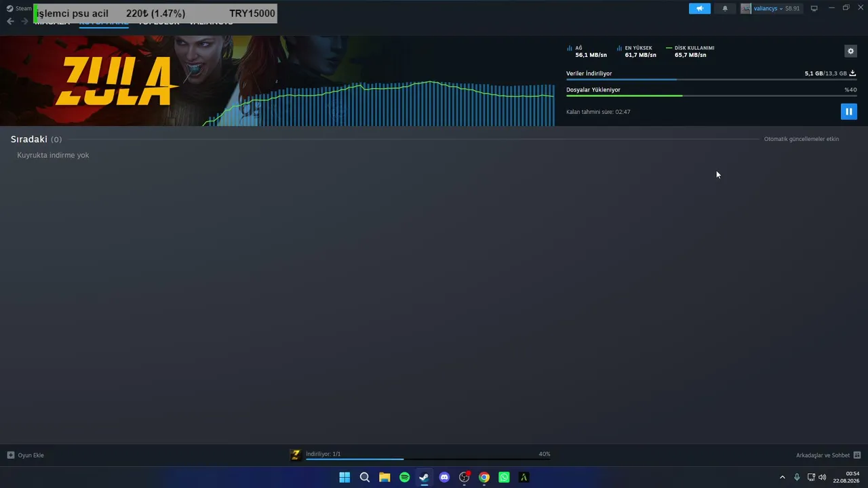The image size is (868, 488).
Task: Click the Steam taskbar icon
Action: [424, 477]
